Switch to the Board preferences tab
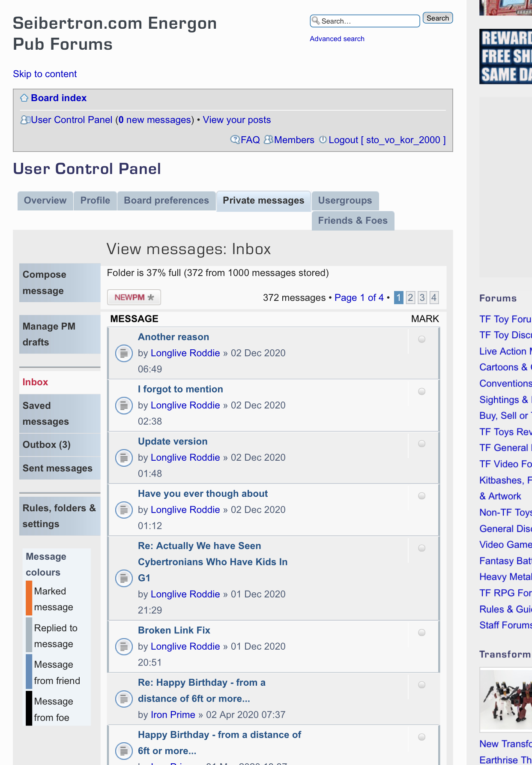 166,201
